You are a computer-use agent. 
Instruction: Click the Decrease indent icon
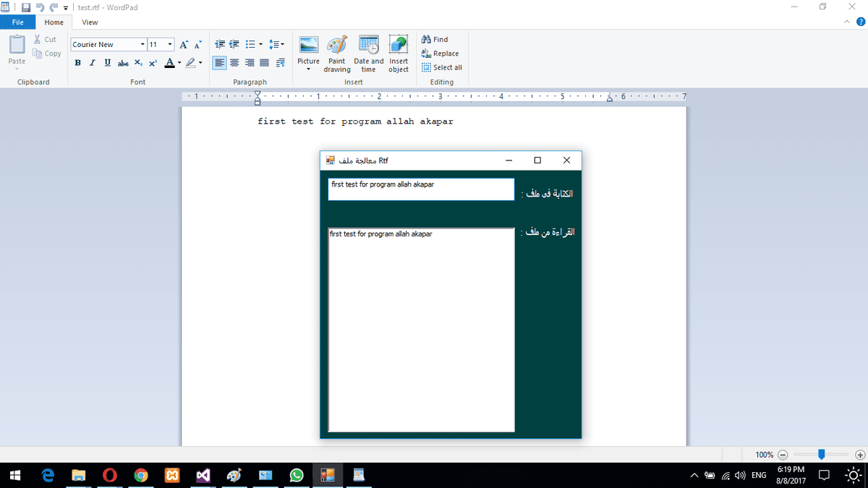click(x=220, y=45)
